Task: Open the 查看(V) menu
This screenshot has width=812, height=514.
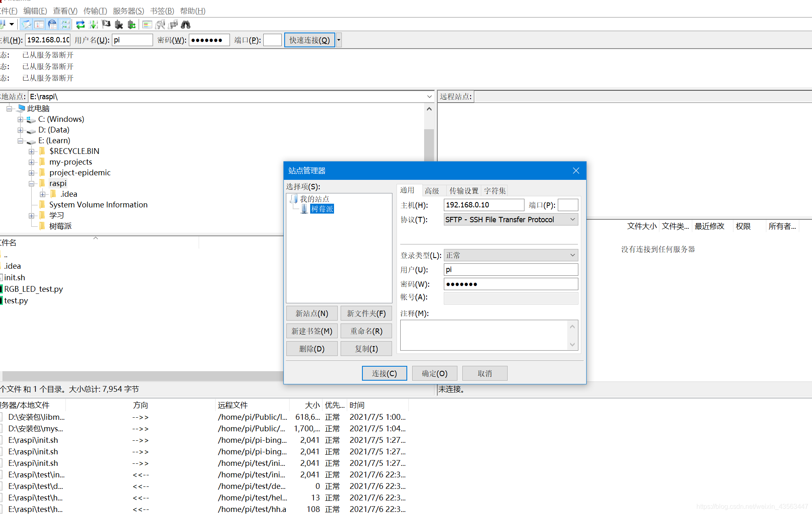Action: (65, 11)
